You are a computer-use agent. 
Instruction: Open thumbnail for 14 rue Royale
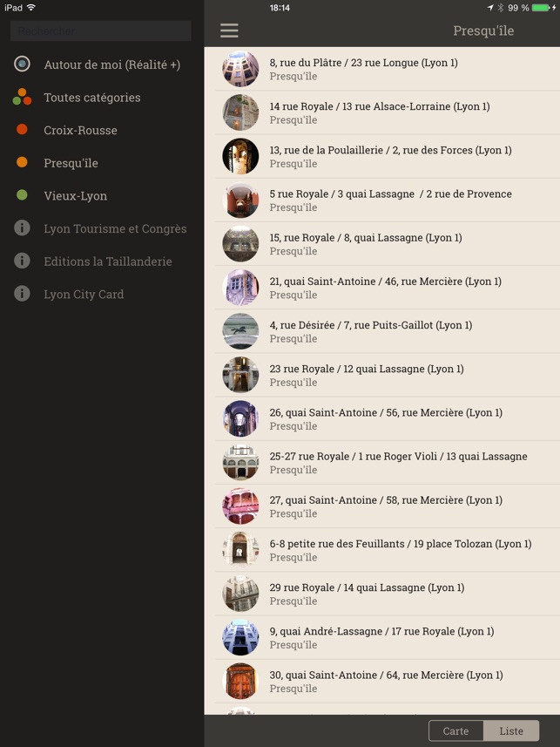(x=240, y=112)
